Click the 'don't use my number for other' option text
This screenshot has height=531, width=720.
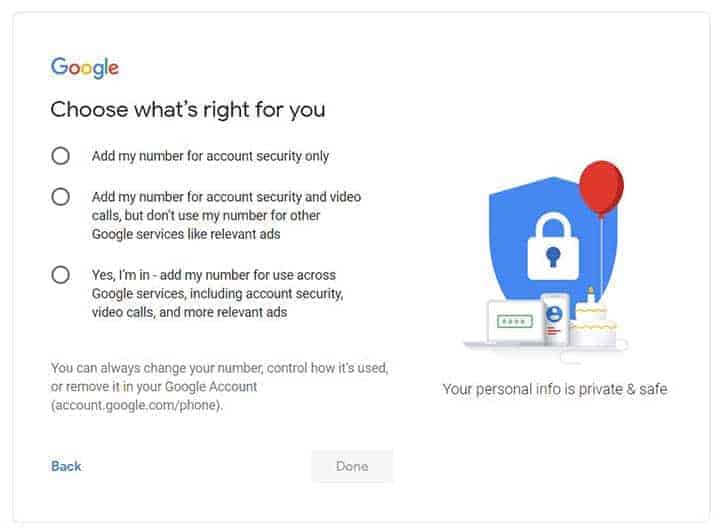coord(206,216)
